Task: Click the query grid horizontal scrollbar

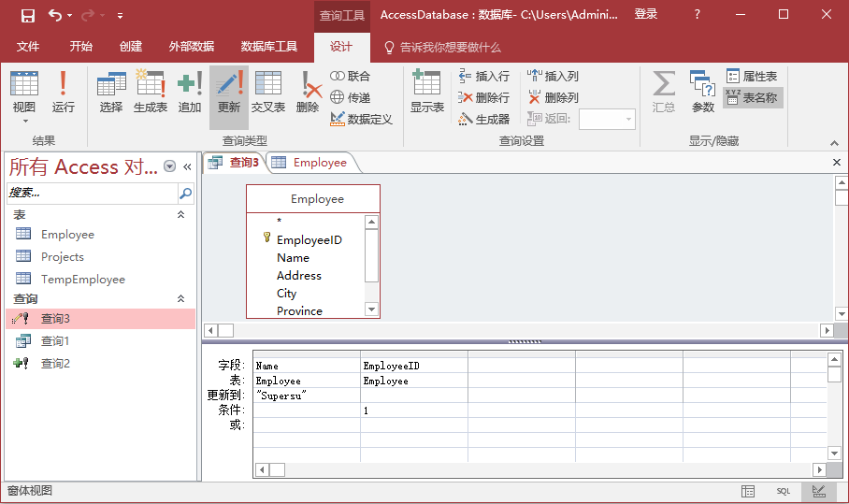Action: (x=542, y=469)
